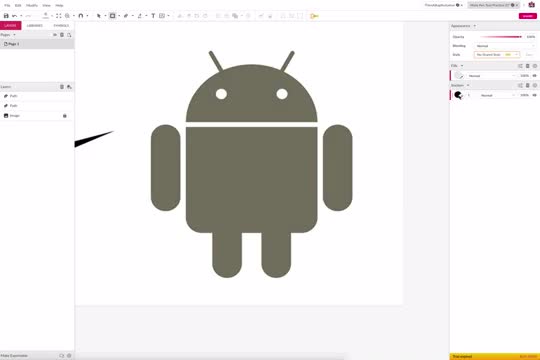
Task: Open the pointer tool variants dropdown
Action: [105, 16]
